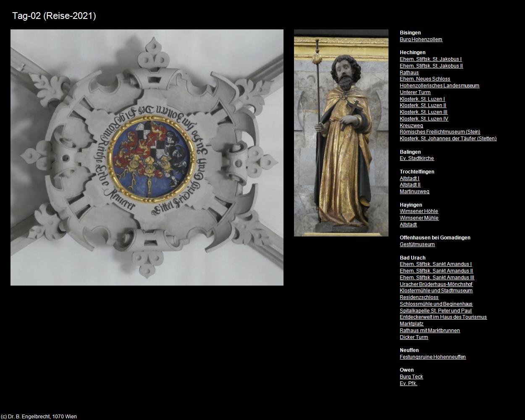Open Klostermühle und Stadtmuseum link
Viewport: 525px width, 420px height.
436,291
